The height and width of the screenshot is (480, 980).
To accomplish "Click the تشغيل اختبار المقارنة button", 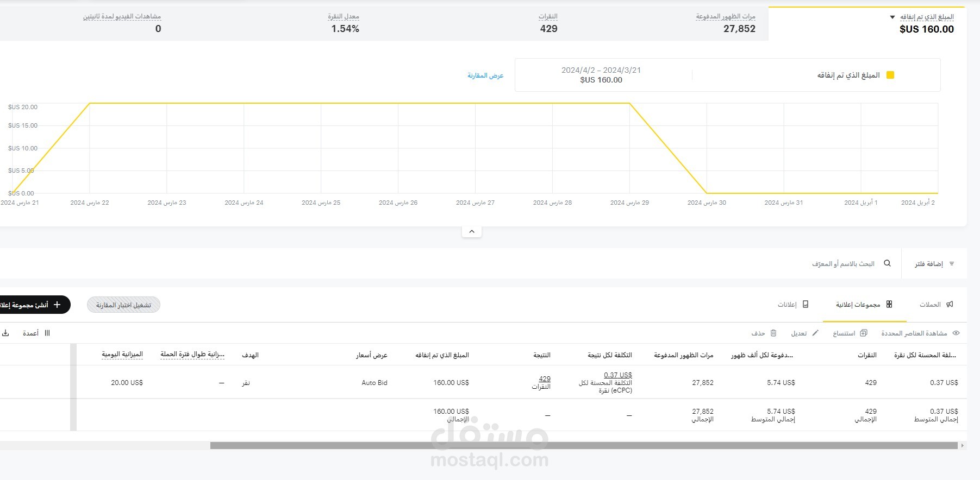I will pos(123,305).
